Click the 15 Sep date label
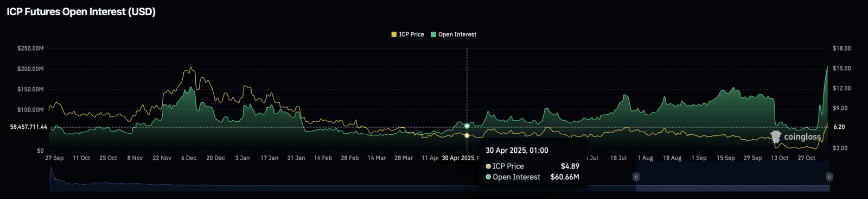Screen dimensions: 868x199 pyautogui.click(x=726, y=158)
